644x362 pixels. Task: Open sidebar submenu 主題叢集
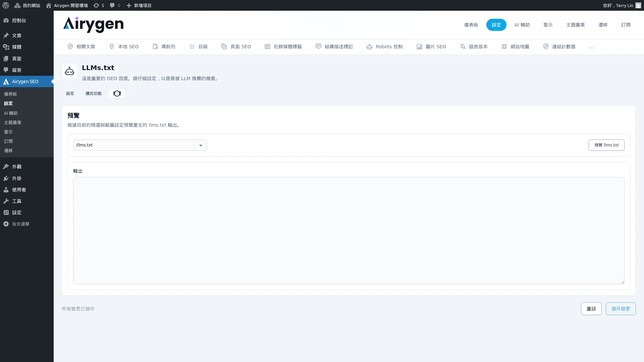coord(13,123)
